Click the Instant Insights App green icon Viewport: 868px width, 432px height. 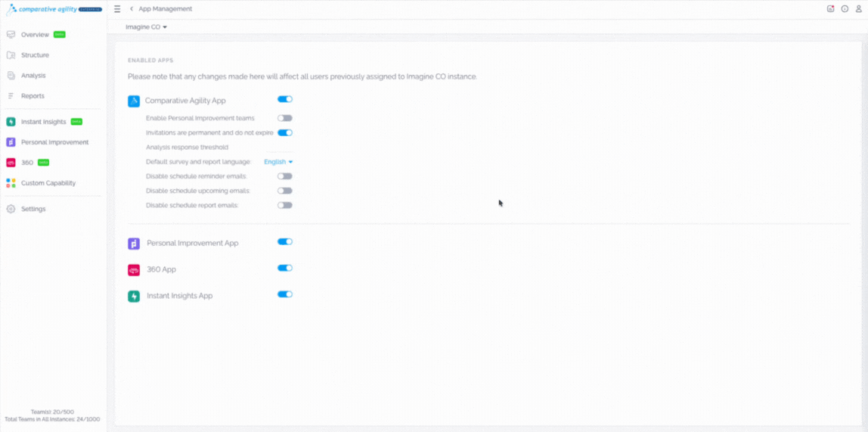click(x=134, y=297)
